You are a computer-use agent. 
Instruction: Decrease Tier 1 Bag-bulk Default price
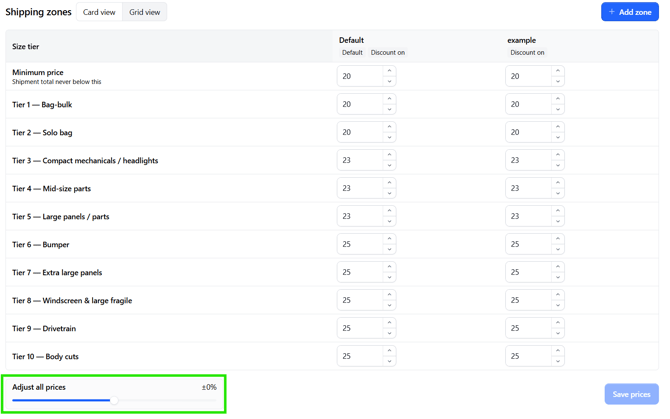[x=389, y=109]
